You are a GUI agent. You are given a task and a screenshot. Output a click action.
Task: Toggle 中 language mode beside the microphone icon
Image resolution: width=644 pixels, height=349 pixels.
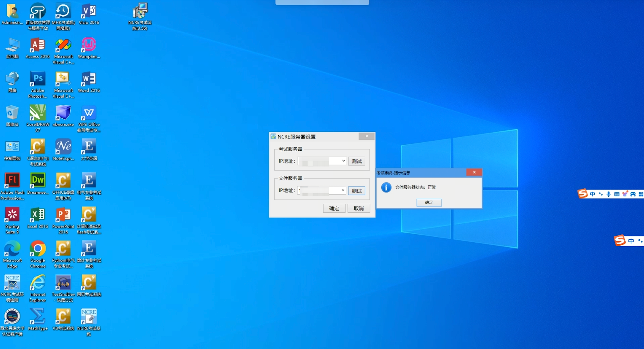click(593, 194)
